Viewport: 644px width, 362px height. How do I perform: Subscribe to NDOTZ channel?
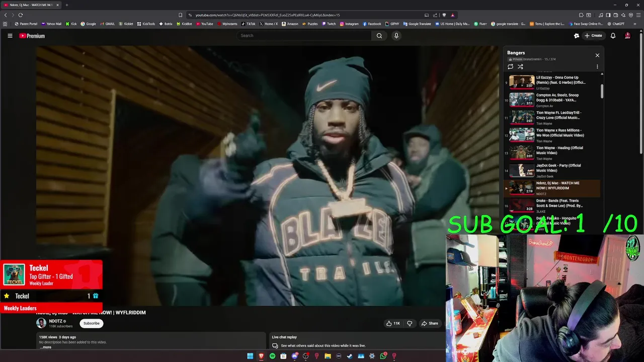(x=92, y=323)
